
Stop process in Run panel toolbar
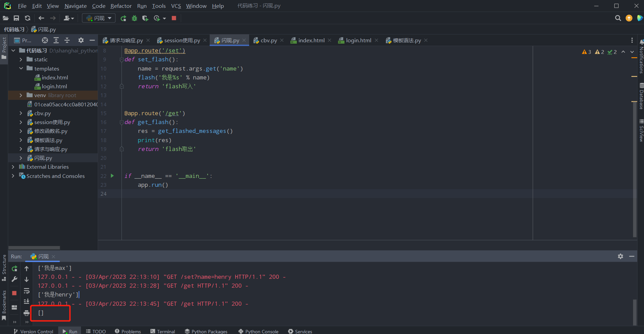coord(14,293)
